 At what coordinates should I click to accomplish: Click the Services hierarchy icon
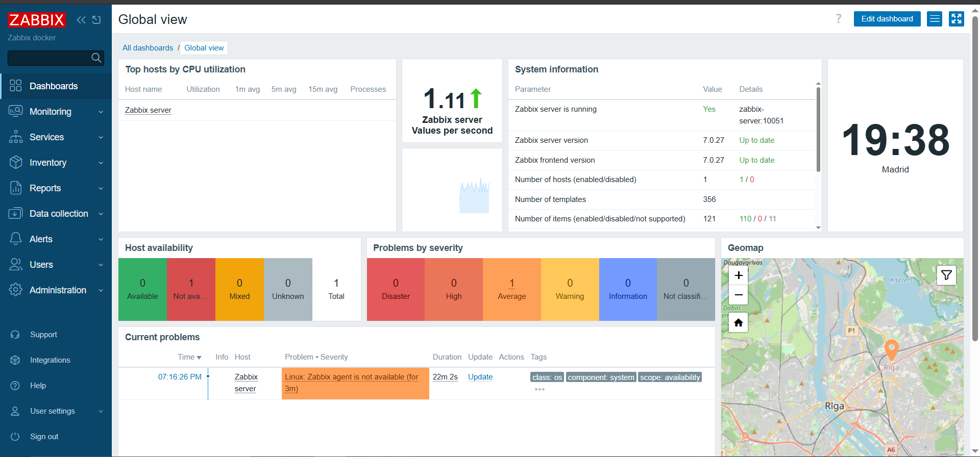16,137
